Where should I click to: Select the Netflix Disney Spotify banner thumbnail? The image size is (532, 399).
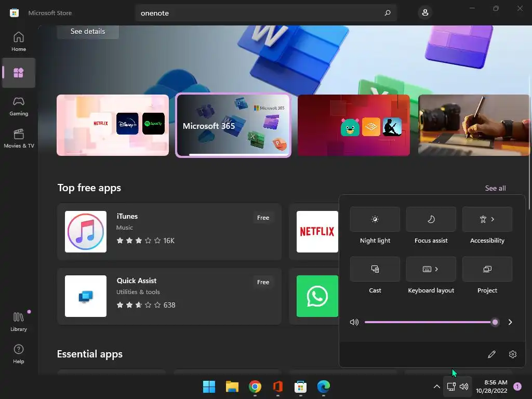113,125
